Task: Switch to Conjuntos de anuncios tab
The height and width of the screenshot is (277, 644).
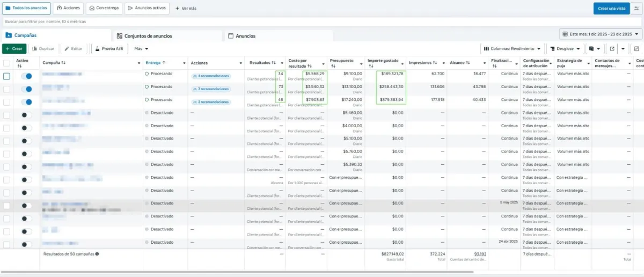Action: click(148, 36)
